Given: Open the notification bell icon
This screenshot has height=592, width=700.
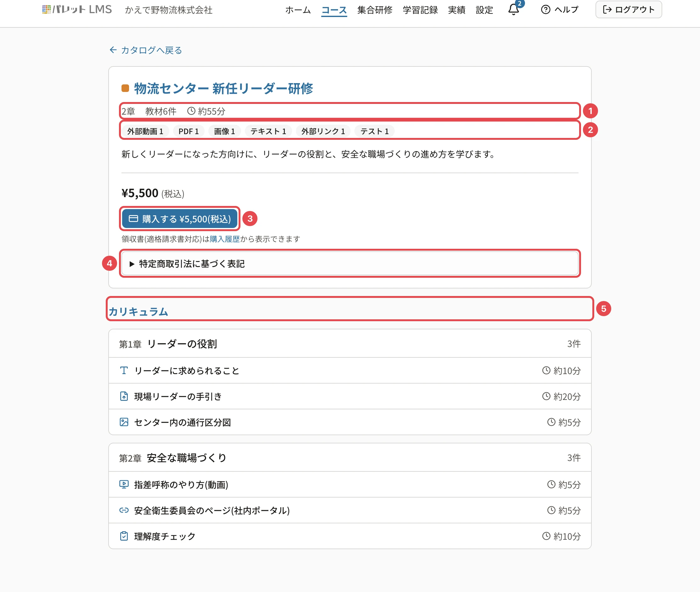Looking at the screenshot, I should 513,9.
